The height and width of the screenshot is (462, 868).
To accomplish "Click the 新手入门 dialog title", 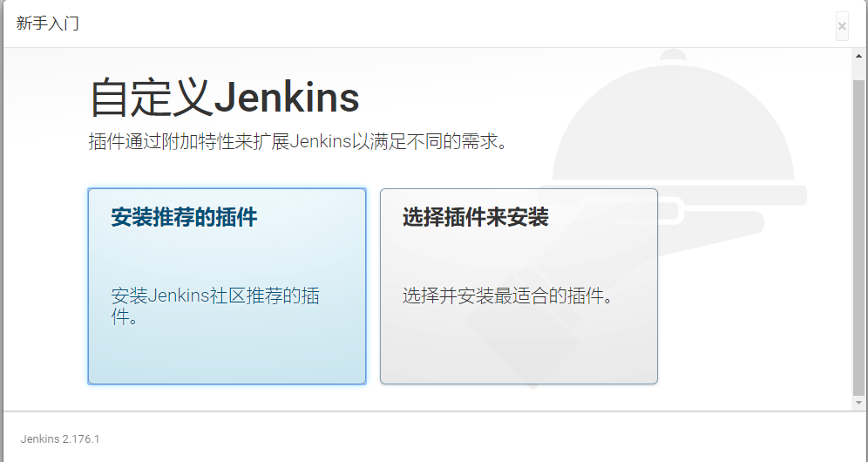I will 48,24.
